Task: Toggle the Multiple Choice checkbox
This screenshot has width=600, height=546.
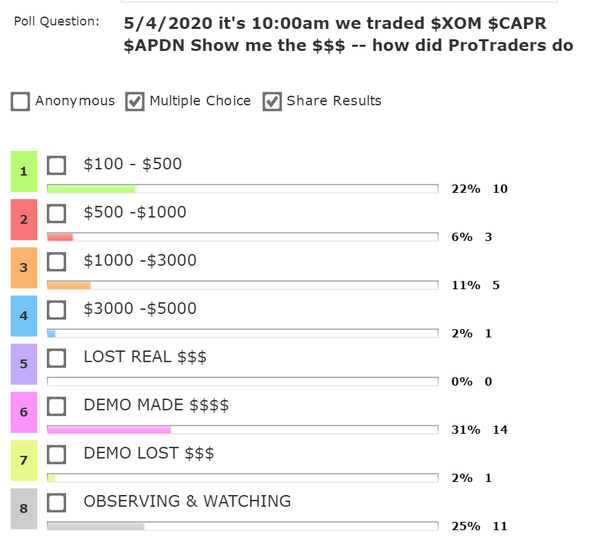Action: [x=135, y=101]
